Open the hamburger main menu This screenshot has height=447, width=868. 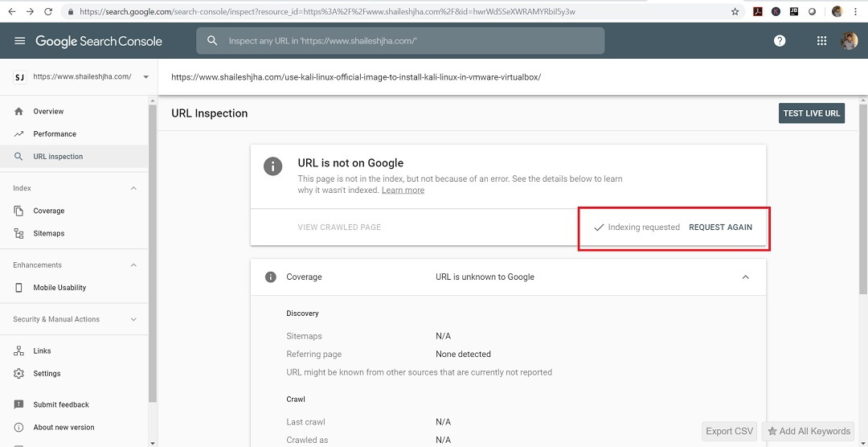20,41
